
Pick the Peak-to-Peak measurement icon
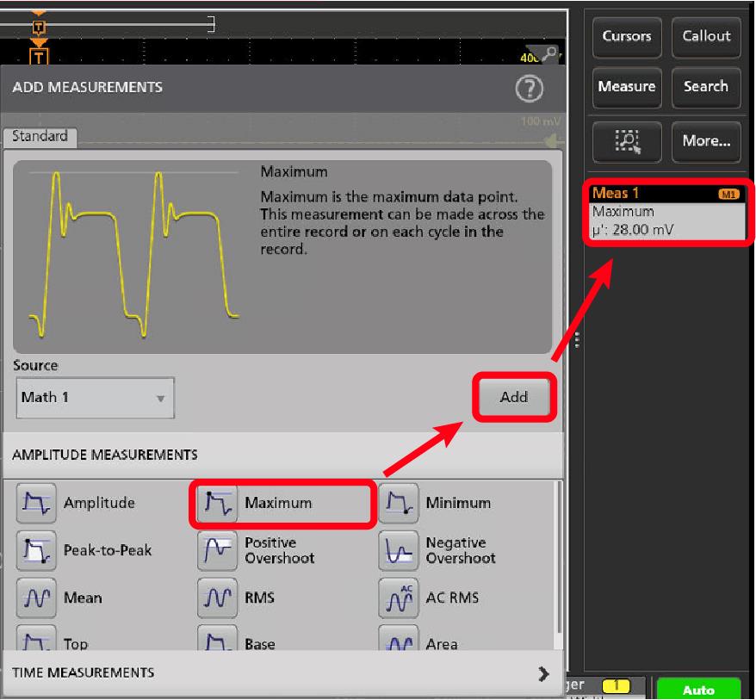tap(33, 550)
